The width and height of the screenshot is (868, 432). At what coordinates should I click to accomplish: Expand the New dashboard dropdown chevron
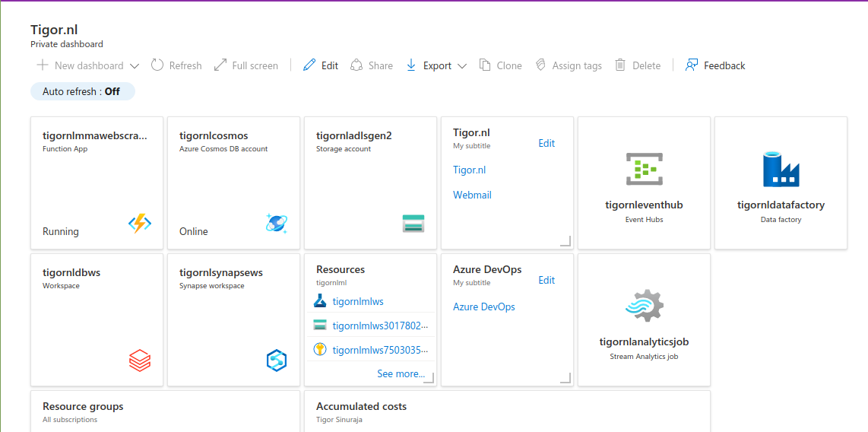(134, 66)
